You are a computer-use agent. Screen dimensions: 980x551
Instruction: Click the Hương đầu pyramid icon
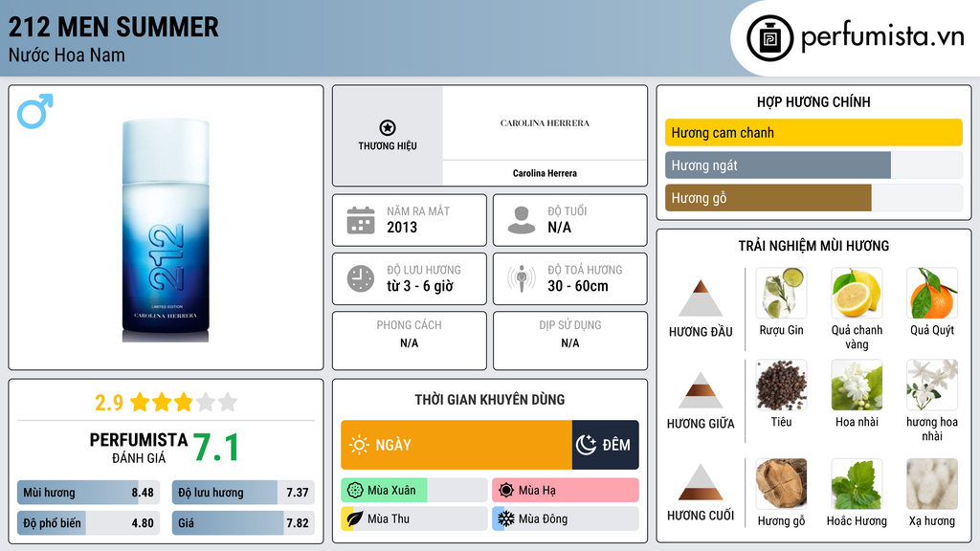click(x=701, y=298)
